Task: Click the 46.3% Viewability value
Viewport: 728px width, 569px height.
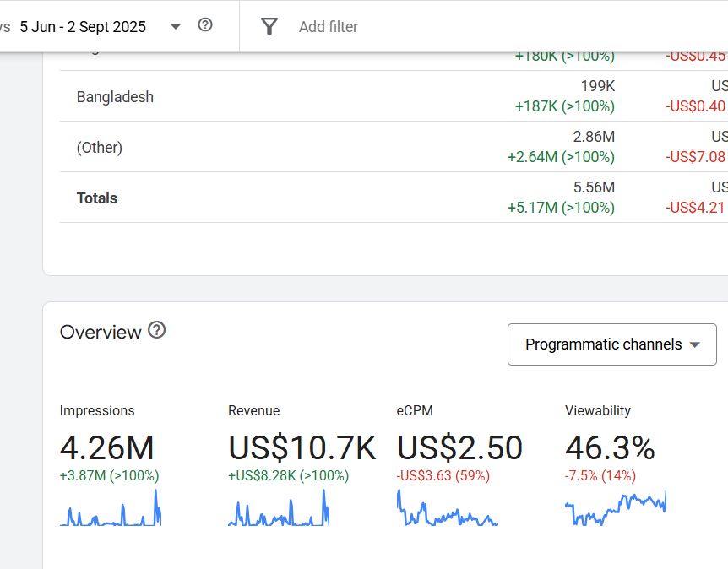Action: coord(610,447)
